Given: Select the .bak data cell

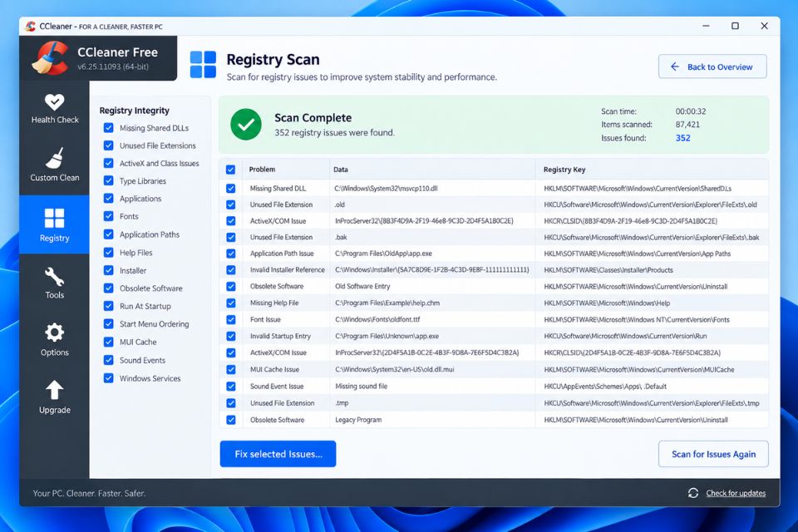Looking at the screenshot, I should (341, 237).
